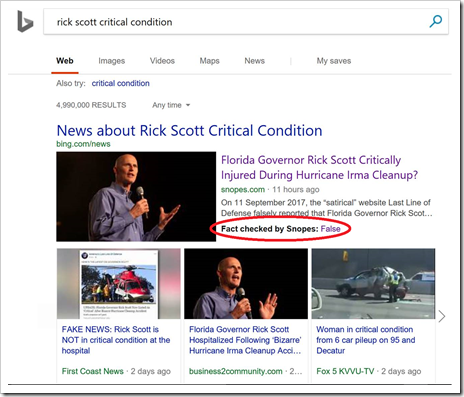464x397 pixels.
Task: Click the snopes.com source link
Action: tap(243, 189)
